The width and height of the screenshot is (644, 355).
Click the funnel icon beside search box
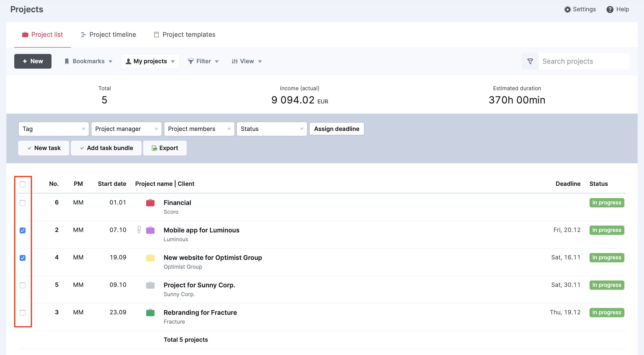point(530,61)
